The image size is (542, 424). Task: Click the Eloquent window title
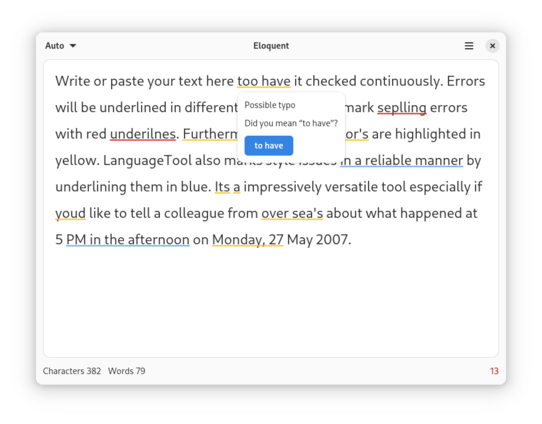coord(271,46)
